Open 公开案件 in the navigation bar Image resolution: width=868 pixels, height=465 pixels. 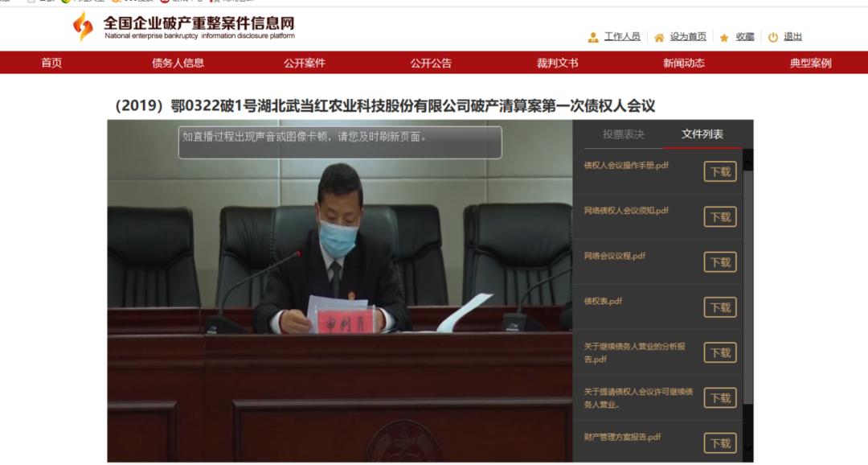305,63
